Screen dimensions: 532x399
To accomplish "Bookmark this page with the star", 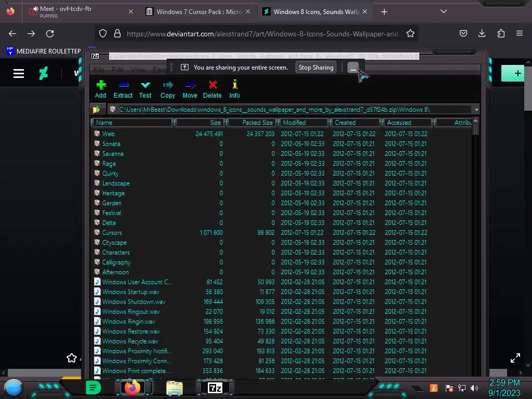I will click(x=410, y=34).
